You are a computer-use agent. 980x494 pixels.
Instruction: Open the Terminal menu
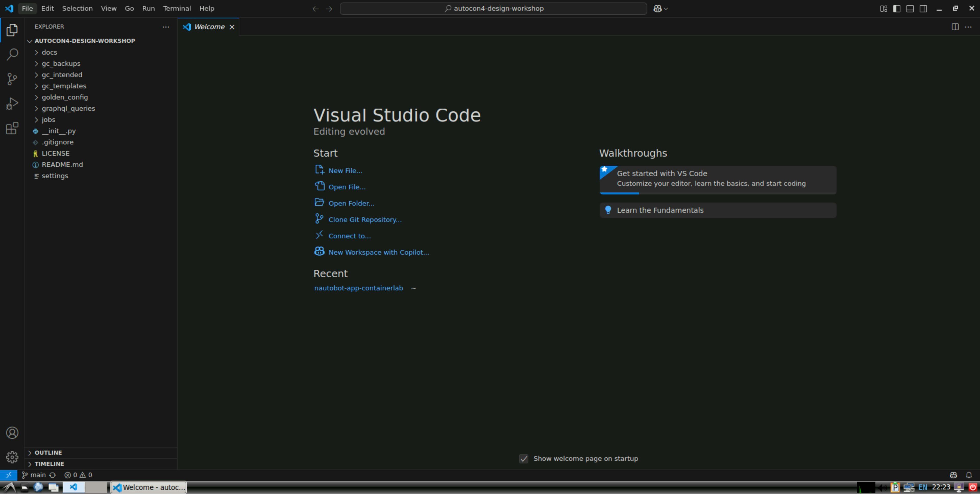click(177, 8)
